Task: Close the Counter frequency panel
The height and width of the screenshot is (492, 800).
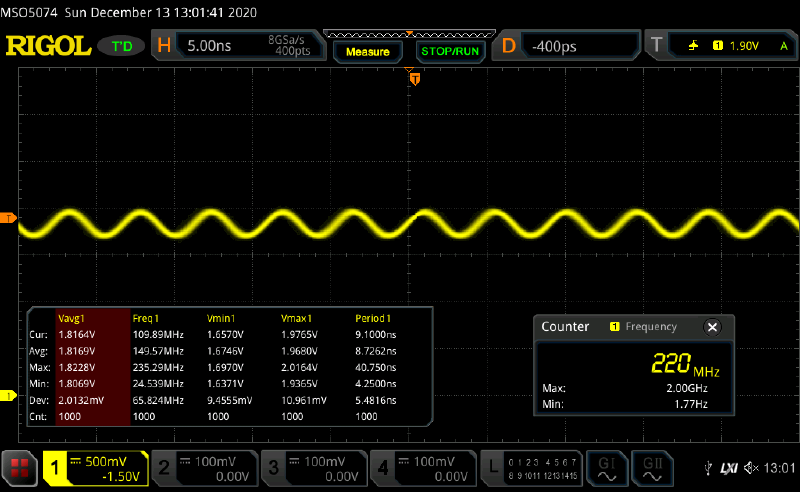Action: (x=712, y=327)
